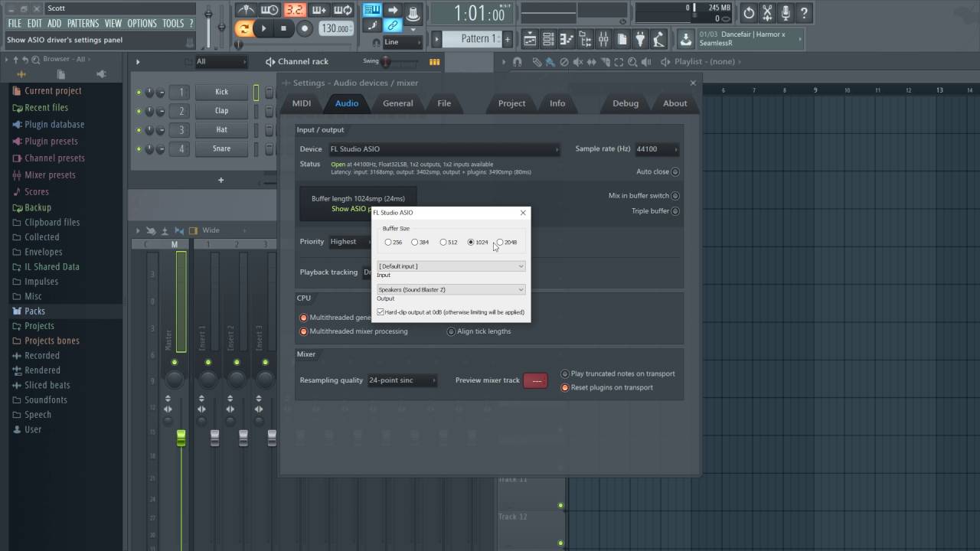Open the piano roll view icon

click(x=567, y=39)
